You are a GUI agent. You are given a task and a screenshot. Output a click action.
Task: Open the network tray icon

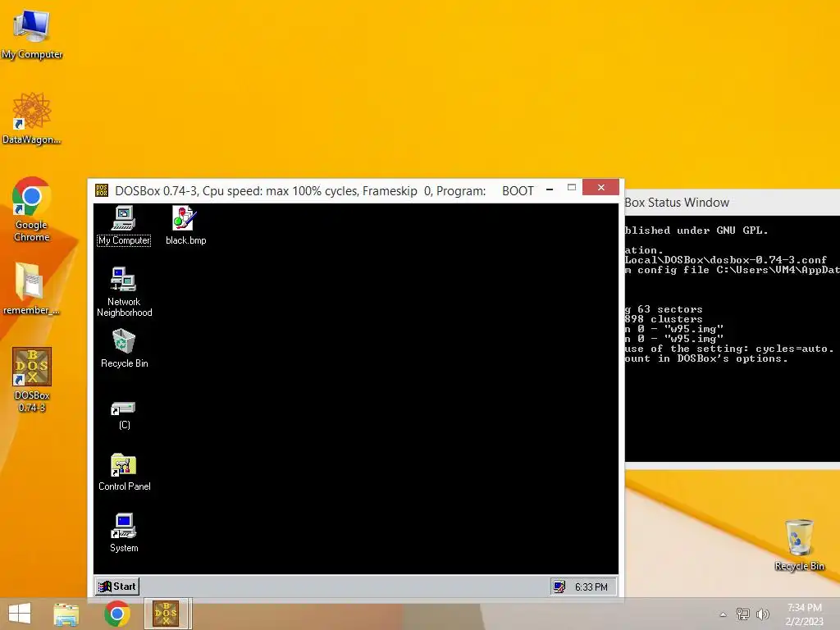[x=743, y=614]
